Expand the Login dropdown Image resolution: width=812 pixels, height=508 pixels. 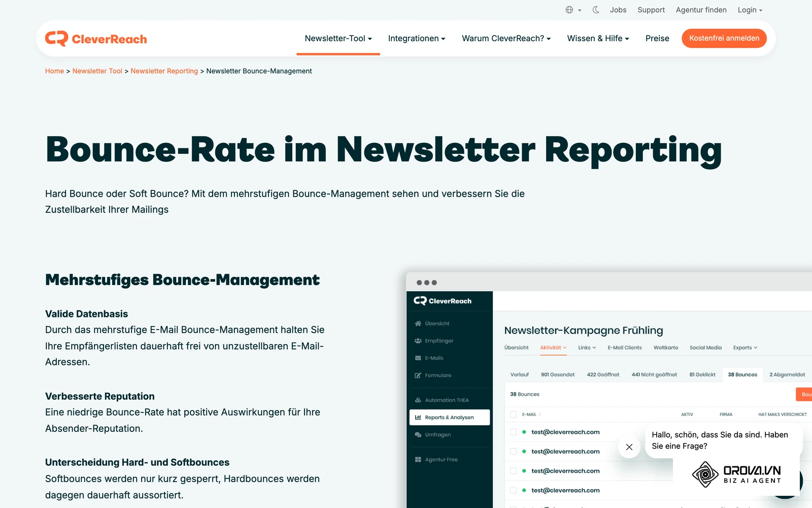tap(750, 10)
